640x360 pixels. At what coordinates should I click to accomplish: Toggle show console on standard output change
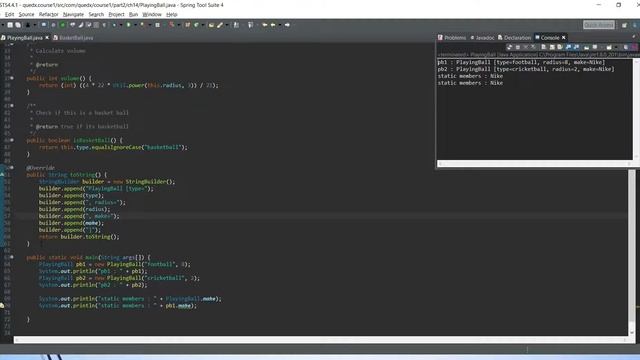point(568,47)
